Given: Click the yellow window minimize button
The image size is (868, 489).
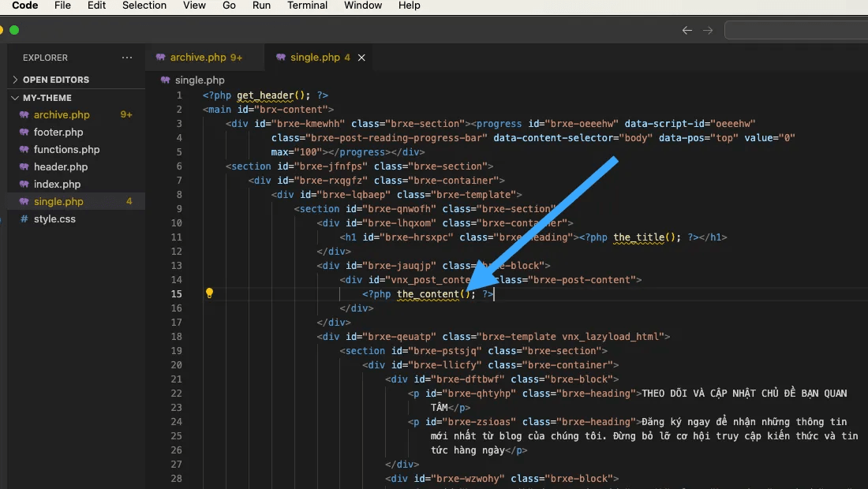Looking at the screenshot, I should tap(1, 30).
